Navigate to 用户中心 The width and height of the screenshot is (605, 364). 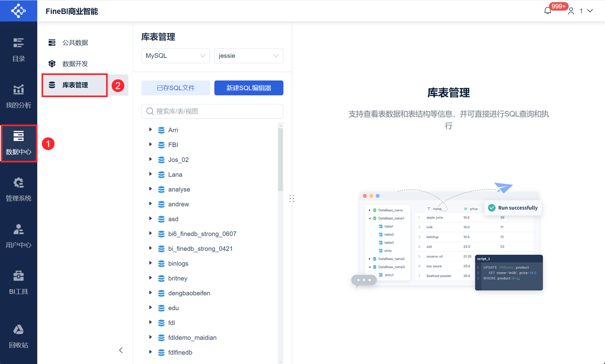pos(19,237)
